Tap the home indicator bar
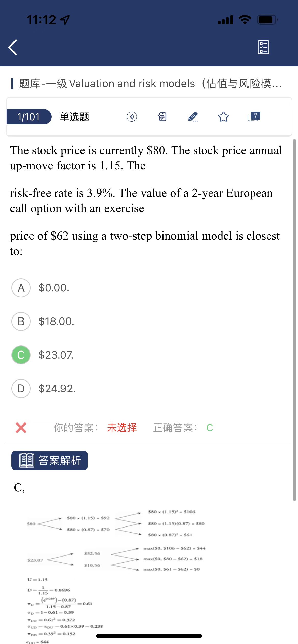Image resolution: width=298 pixels, height=644 pixels. 149,636
